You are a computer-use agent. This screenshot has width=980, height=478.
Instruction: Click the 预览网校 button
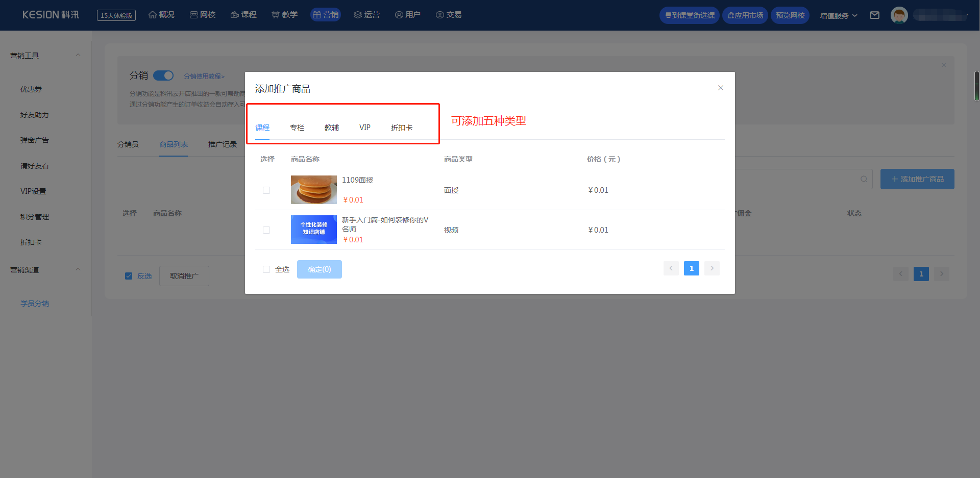click(x=790, y=15)
